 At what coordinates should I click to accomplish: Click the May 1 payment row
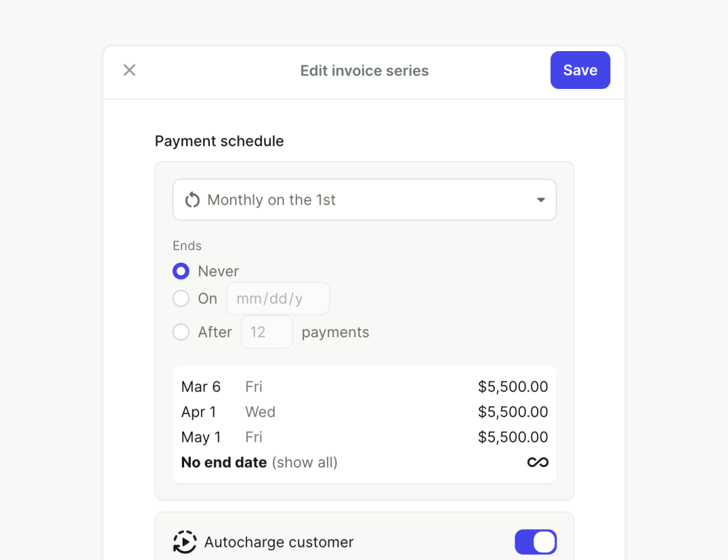tap(364, 437)
